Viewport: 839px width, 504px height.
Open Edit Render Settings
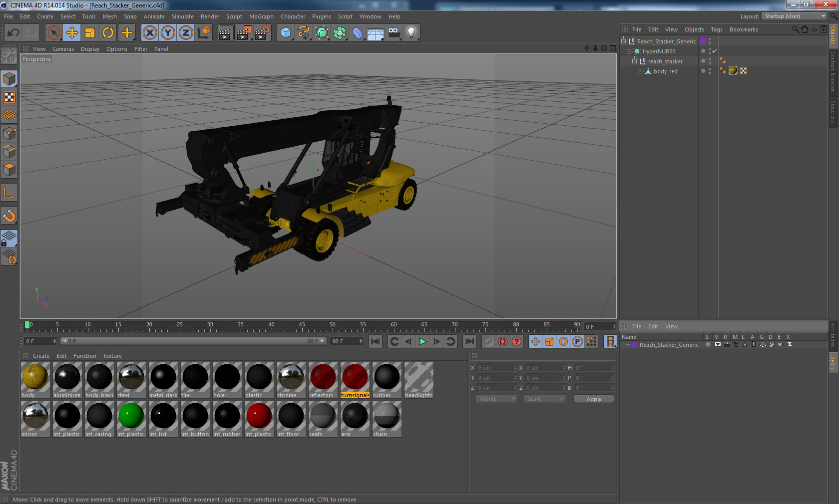coord(263,33)
